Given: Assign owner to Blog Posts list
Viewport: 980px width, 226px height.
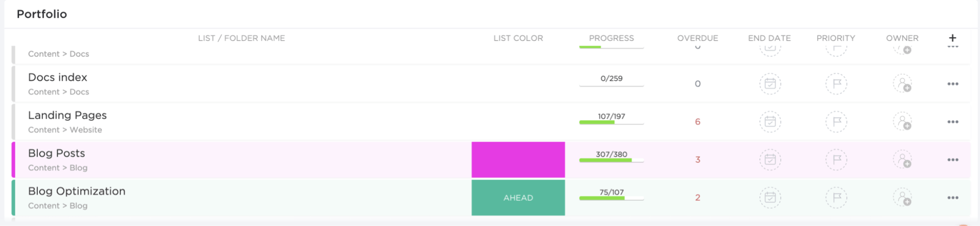Looking at the screenshot, I should pyautogui.click(x=902, y=159).
